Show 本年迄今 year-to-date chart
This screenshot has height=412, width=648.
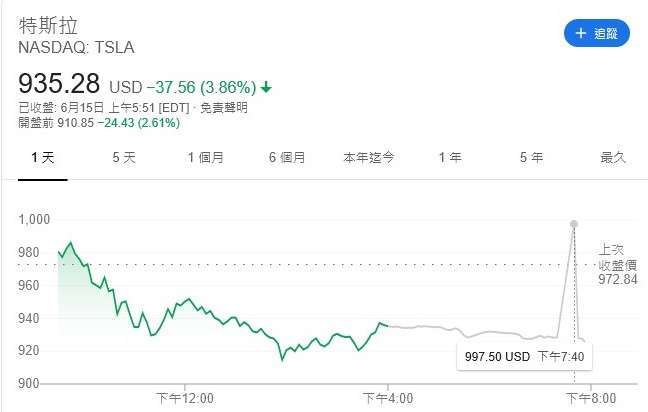pyautogui.click(x=369, y=158)
